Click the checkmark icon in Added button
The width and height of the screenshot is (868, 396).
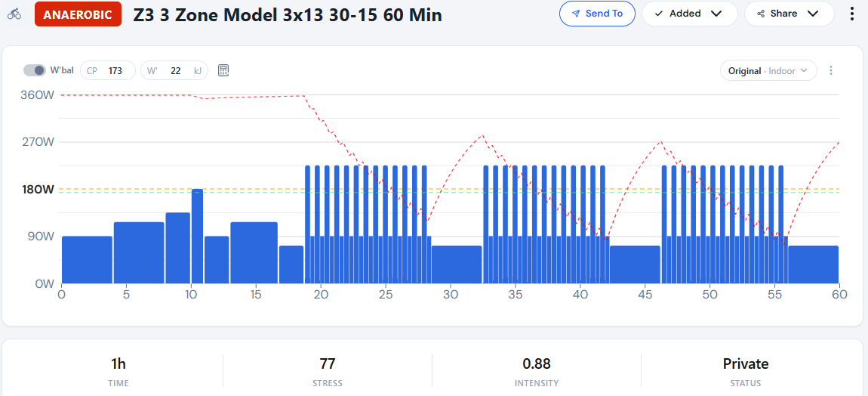[x=659, y=14]
